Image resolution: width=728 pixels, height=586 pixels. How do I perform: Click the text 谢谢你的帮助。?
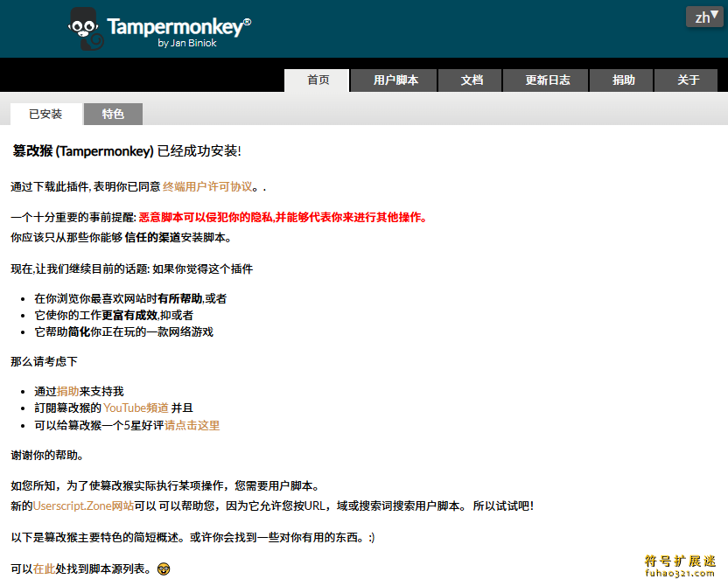[x=47, y=455]
